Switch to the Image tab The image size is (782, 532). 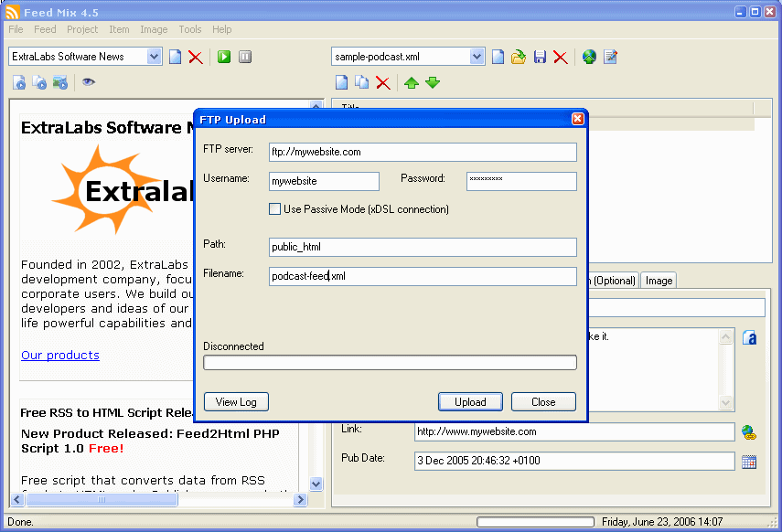click(659, 281)
